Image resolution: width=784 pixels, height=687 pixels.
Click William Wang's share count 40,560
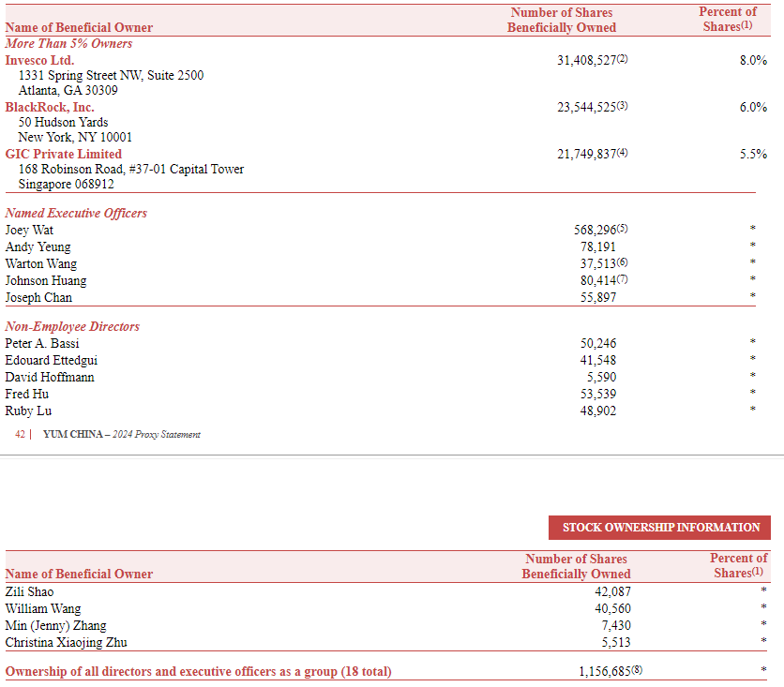pos(612,609)
